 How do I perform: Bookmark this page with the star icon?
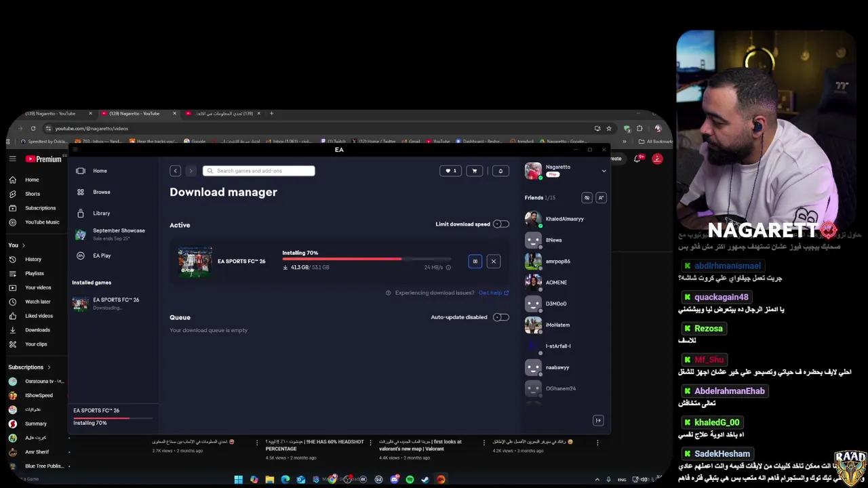(609, 128)
